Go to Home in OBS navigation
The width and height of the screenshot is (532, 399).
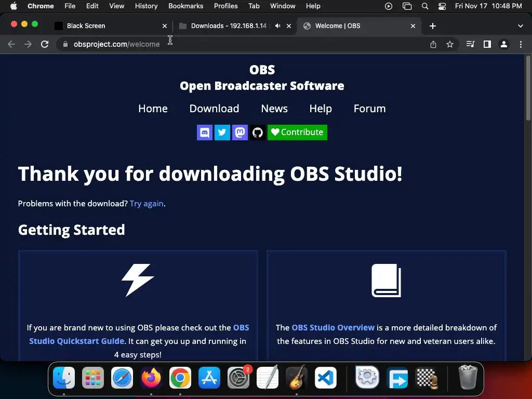(153, 109)
